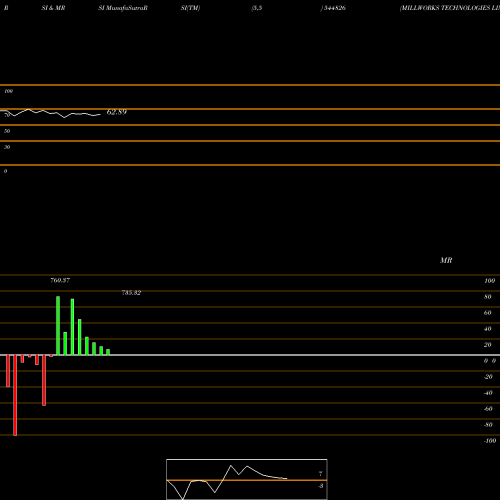The width and height of the screenshot is (500, 500).
Task: Click the white RSI line on the chart
Action: [x=50, y=113]
